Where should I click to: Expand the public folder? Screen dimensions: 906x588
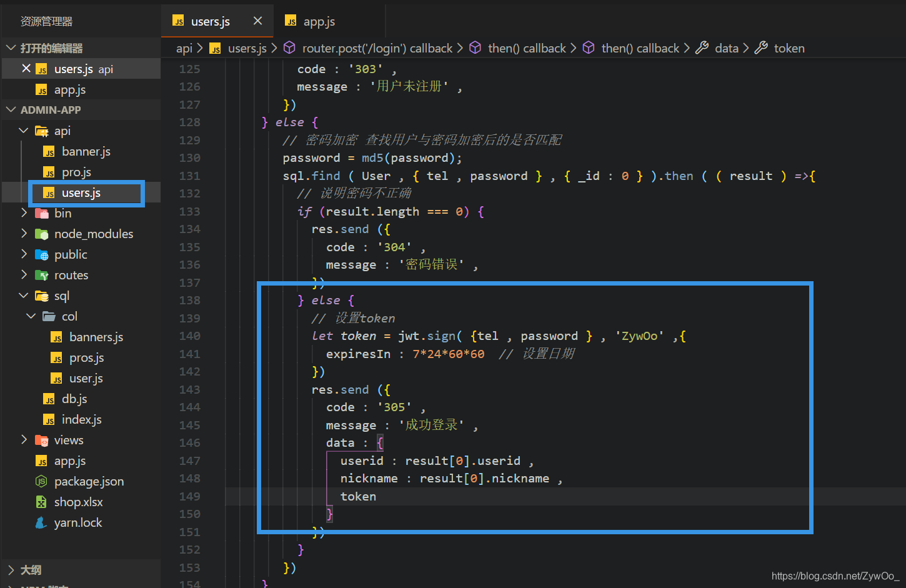click(x=24, y=254)
